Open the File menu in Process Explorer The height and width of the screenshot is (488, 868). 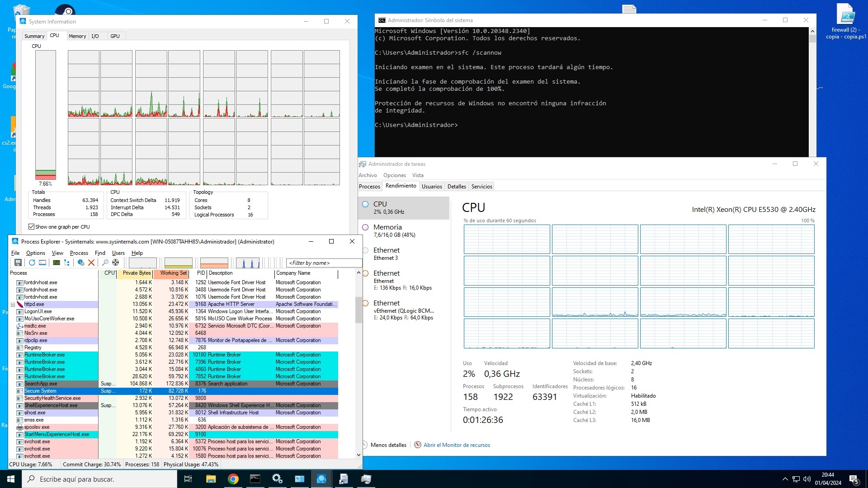[15, 253]
